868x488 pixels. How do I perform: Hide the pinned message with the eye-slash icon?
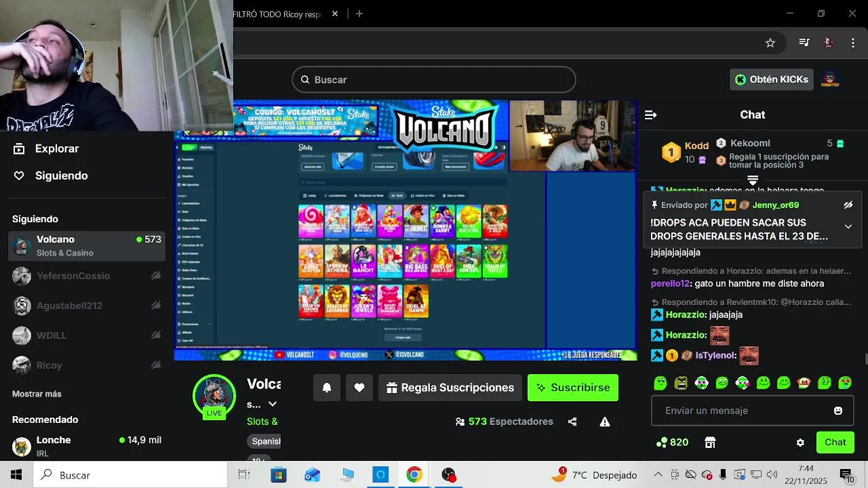tap(848, 205)
